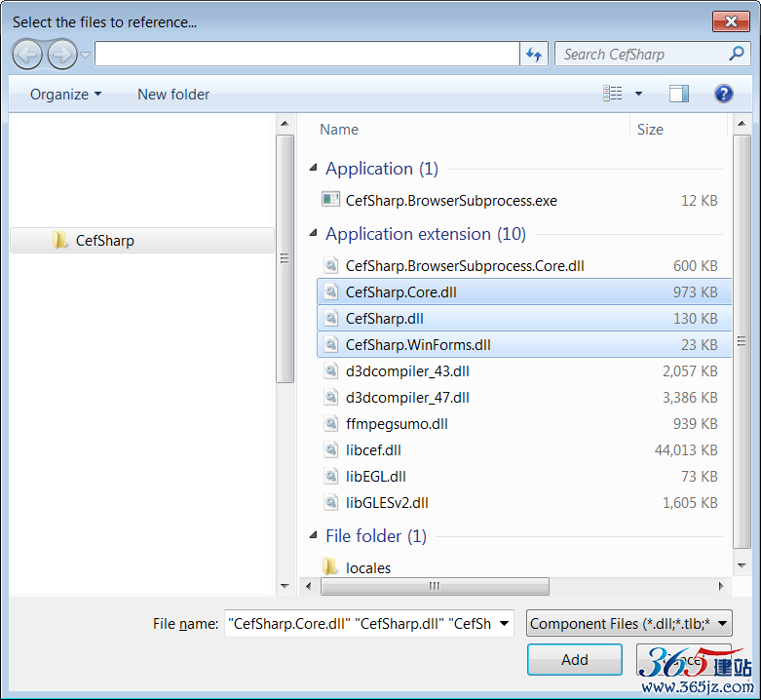Click the CefSharp.Core.dll file icon
The image size is (761, 700).
click(x=330, y=292)
